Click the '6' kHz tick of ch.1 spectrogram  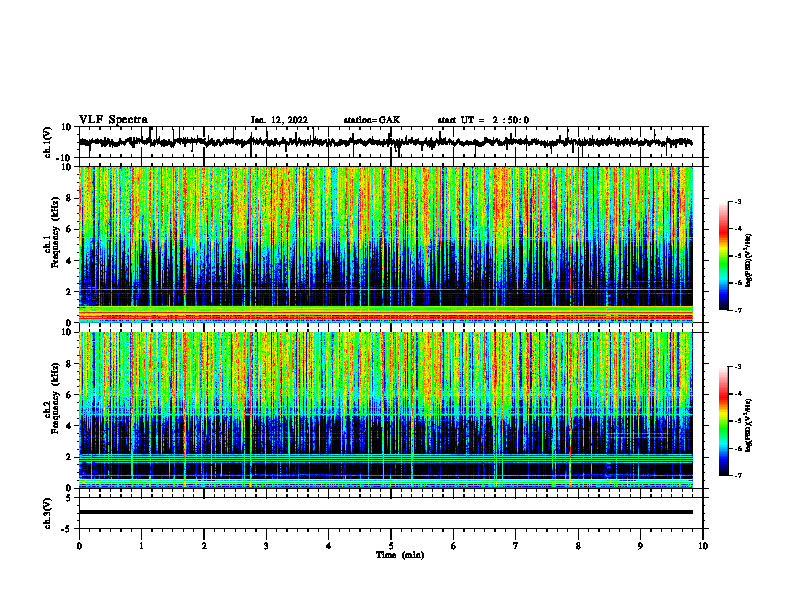[70, 229]
